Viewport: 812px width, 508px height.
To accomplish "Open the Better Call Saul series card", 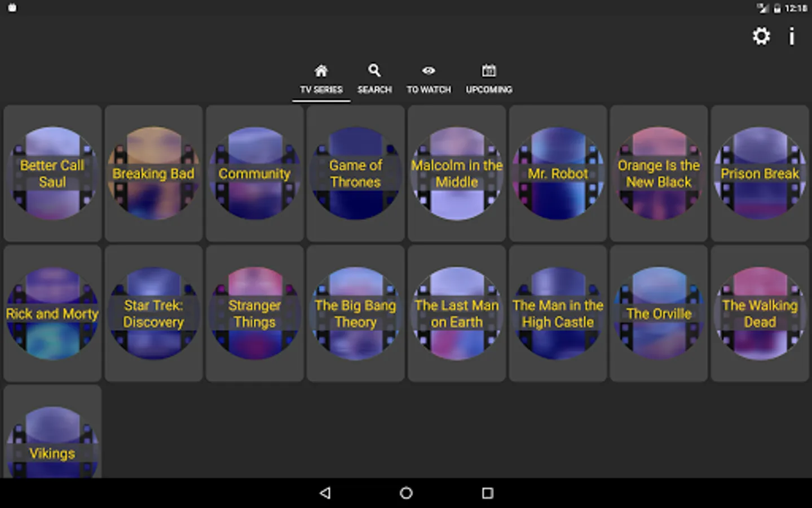I will click(52, 173).
